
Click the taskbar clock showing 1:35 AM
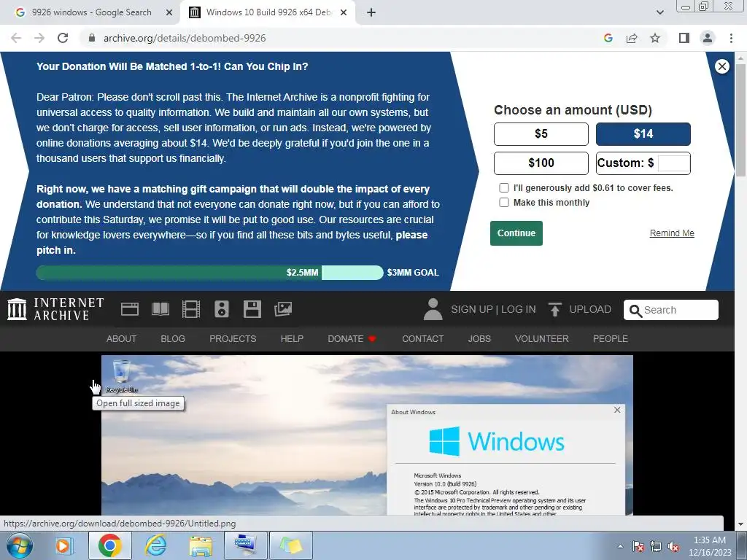click(x=709, y=546)
